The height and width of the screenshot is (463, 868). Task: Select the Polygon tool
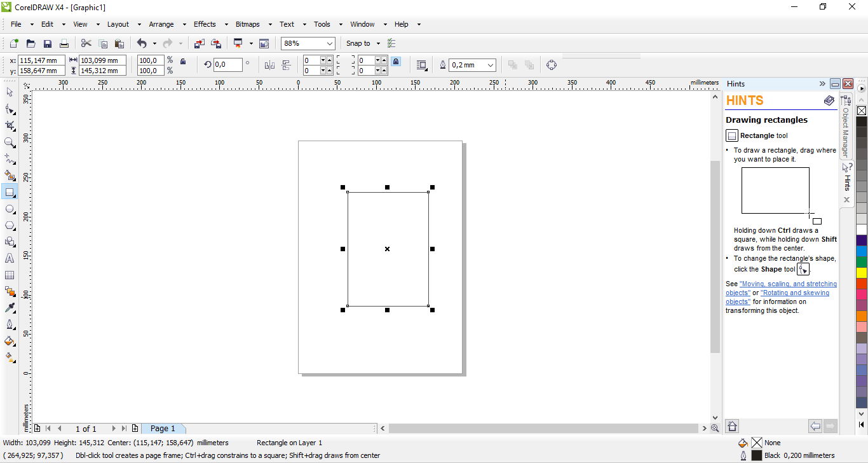10,226
